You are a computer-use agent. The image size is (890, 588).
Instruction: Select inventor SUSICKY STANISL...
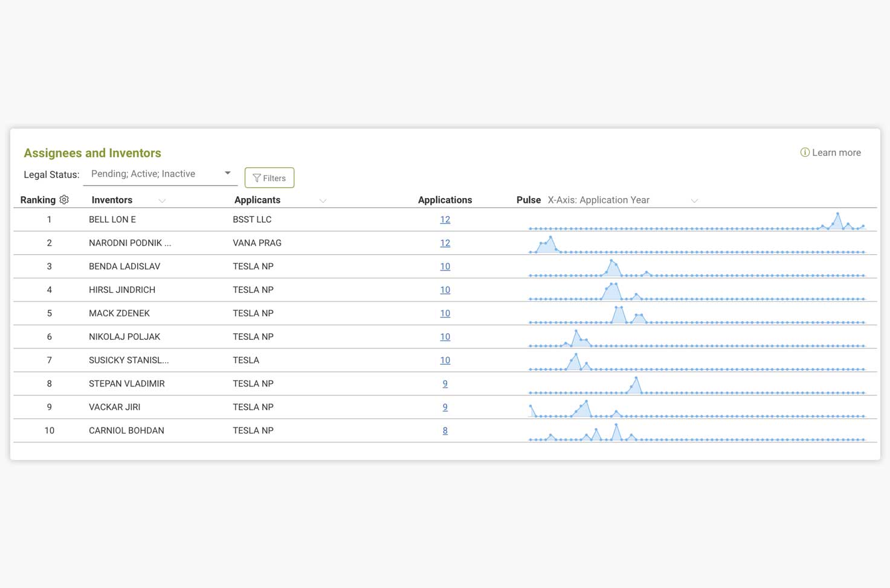pos(129,361)
